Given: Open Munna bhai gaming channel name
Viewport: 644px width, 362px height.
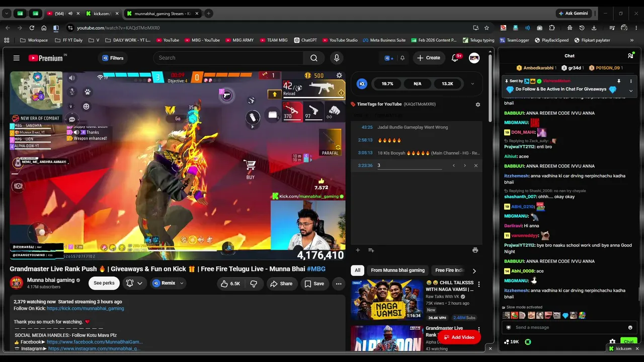Looking at the screenshot, I should pyautogui.click(x=51, y=280).
